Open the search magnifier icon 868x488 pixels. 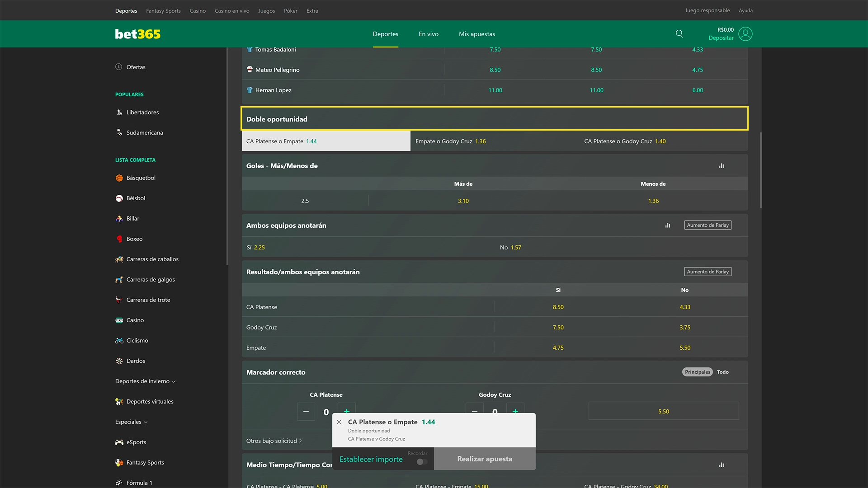679,33
